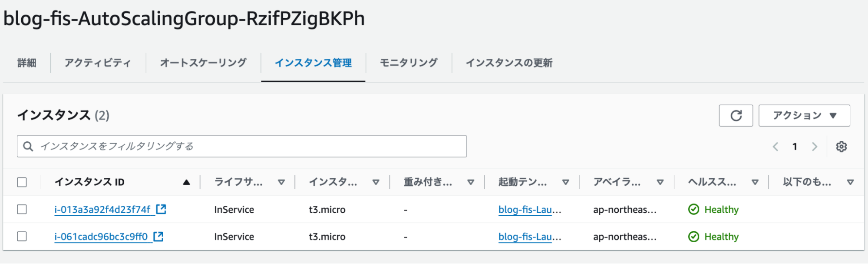Click the インスタンス ID sort triangle

tap(186, 182)
